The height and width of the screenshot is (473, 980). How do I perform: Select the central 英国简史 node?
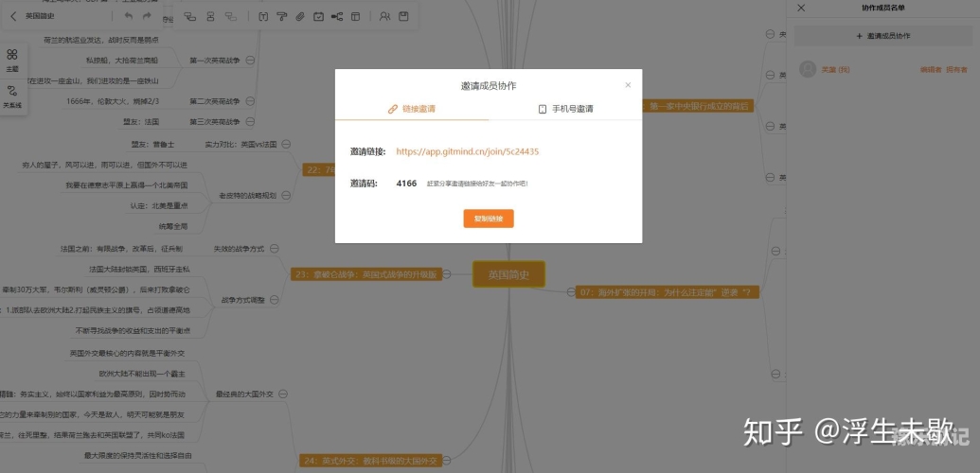pyautogui.click(x=508, y=274)
